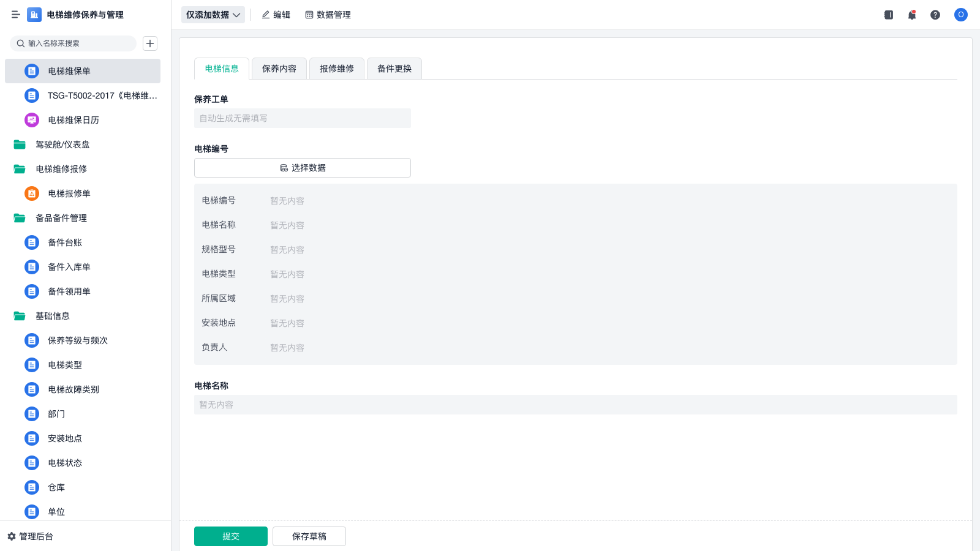Open the notifications bell icon
The width and height of the screenshot is (980, 551).
[x=912, y=15]
